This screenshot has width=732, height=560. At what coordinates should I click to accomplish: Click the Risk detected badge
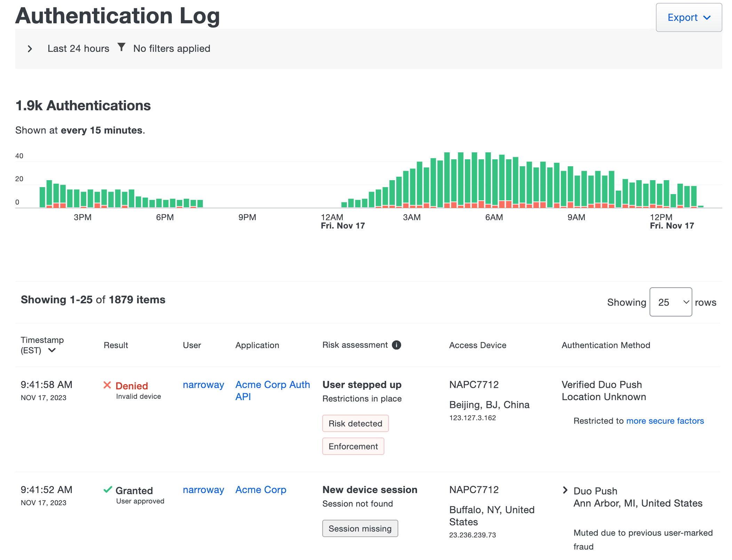pos(355,423)
